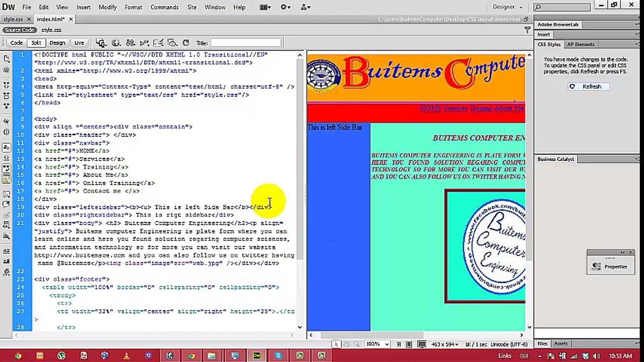Viewport: 644px width, 362px height.
Task: Open Adobe BrowserLab panel options menu
Action: click(637, 25)
